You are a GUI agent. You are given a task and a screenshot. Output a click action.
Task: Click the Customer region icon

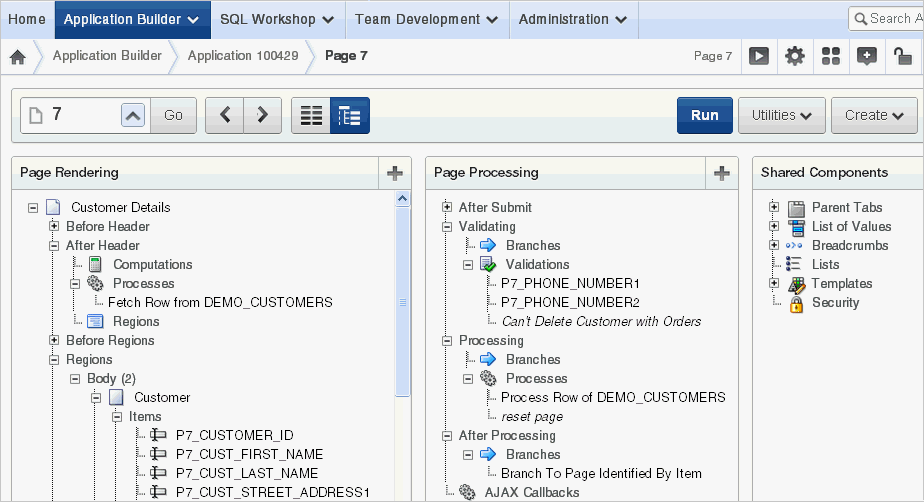click(116, 397)
